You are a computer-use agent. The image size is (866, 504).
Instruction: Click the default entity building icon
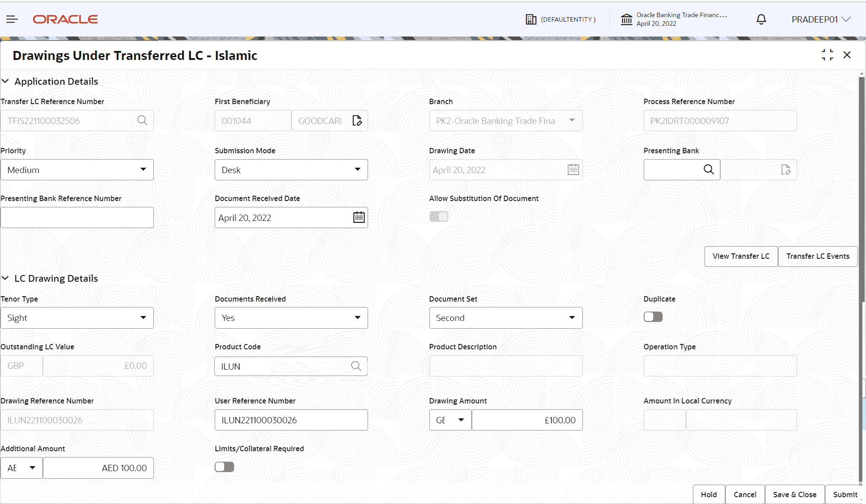(x=531, y=19)
